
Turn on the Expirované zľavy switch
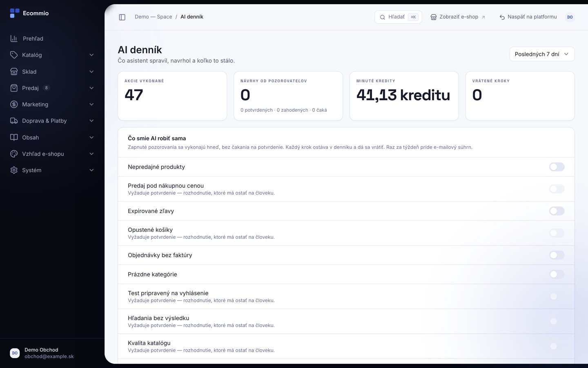(557, 211)
